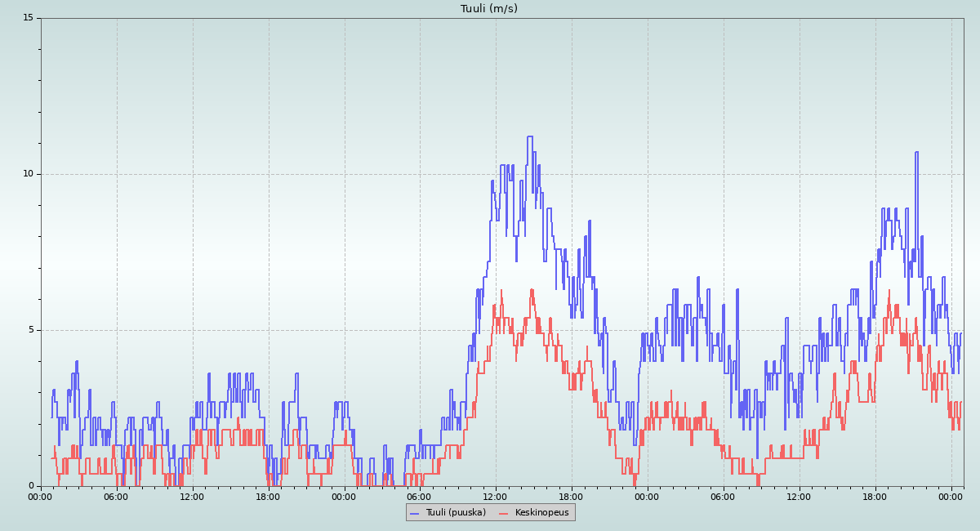
Task: Click the leftmost 18:00 x-axis label
Action: coord(269,496)
